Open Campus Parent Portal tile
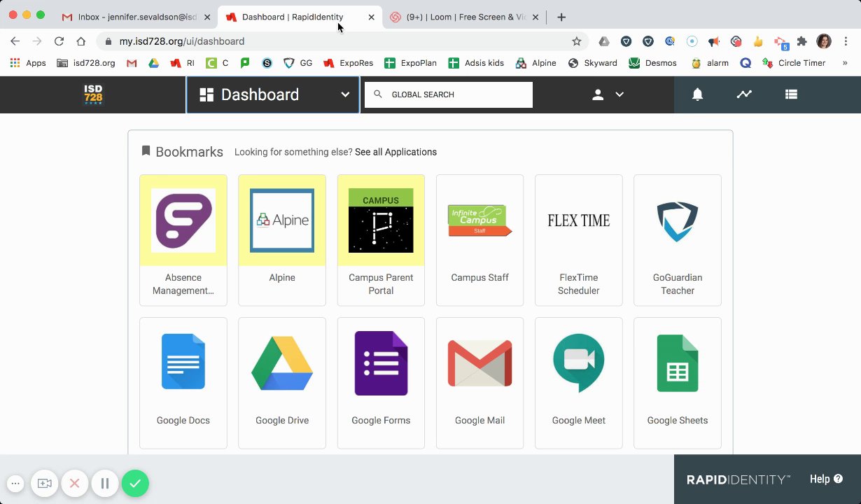The height and width of the screenshot is (504, 861). point(381,240)
